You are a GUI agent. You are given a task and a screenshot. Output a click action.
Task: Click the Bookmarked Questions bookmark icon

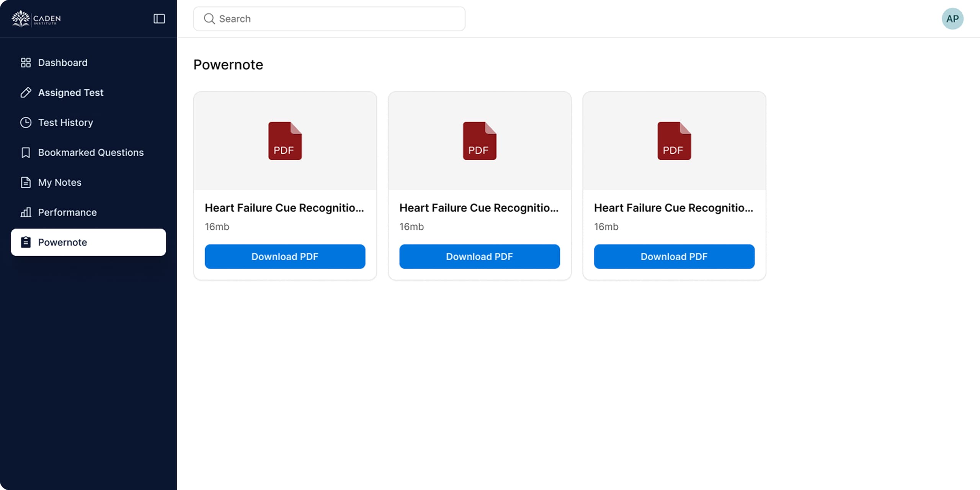(x=26, y=152)
